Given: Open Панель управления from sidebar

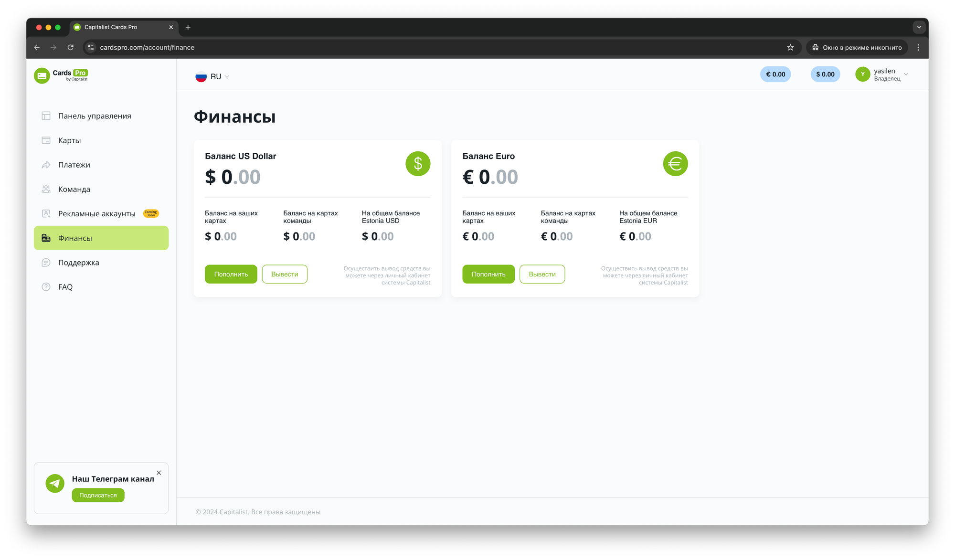Looking at the screenshot, I should pyautogui.click(x=95, y=116).
